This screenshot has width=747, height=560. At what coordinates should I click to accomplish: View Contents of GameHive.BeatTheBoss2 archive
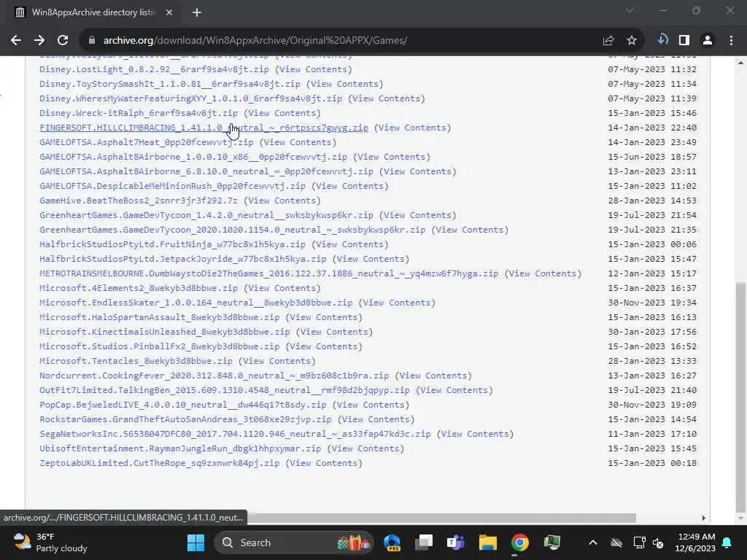tap(282, 201)
